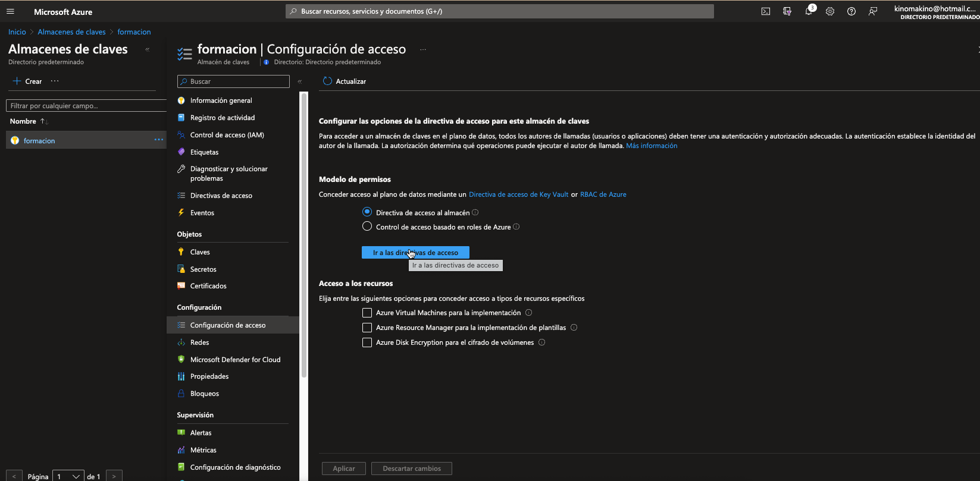Click Ir a las directivas de acceso button
The height and width of the screenshot is (481, 980).
415,253
